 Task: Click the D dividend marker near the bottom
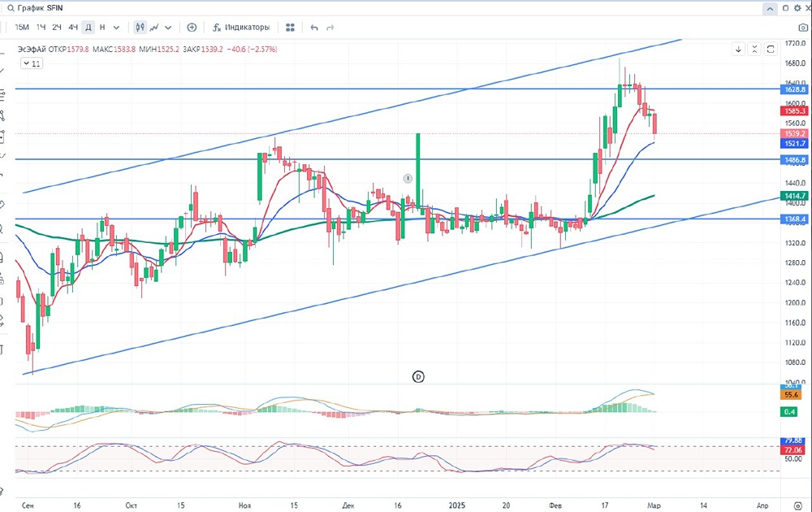click(x=418, y=377)
